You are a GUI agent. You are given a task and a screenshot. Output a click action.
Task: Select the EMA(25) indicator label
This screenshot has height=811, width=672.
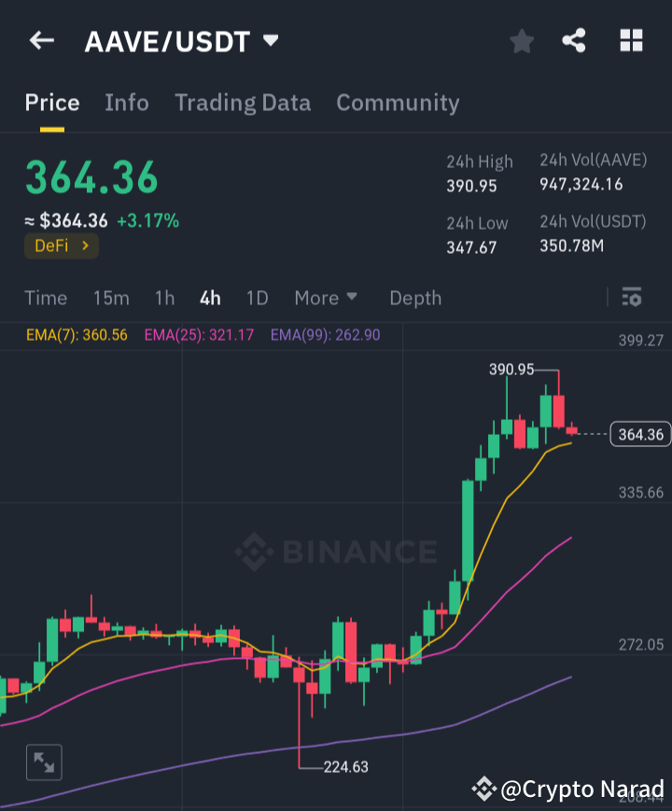(198, 333)
